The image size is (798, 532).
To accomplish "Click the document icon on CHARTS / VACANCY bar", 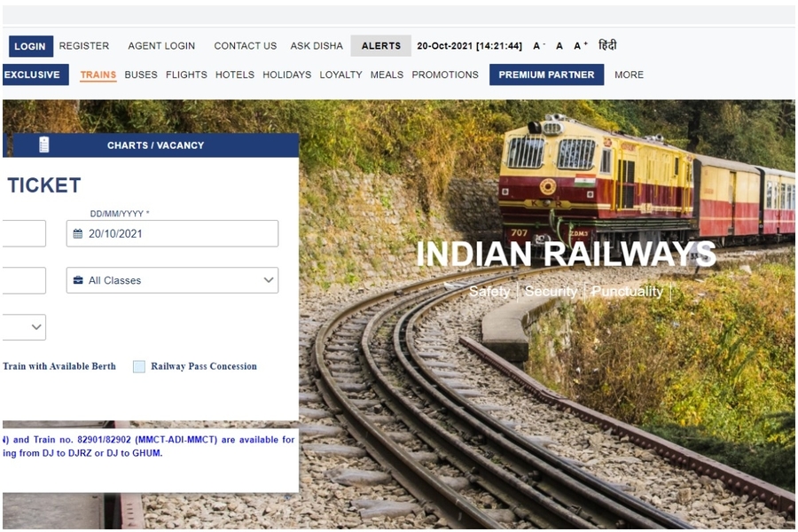I will 43,144.
